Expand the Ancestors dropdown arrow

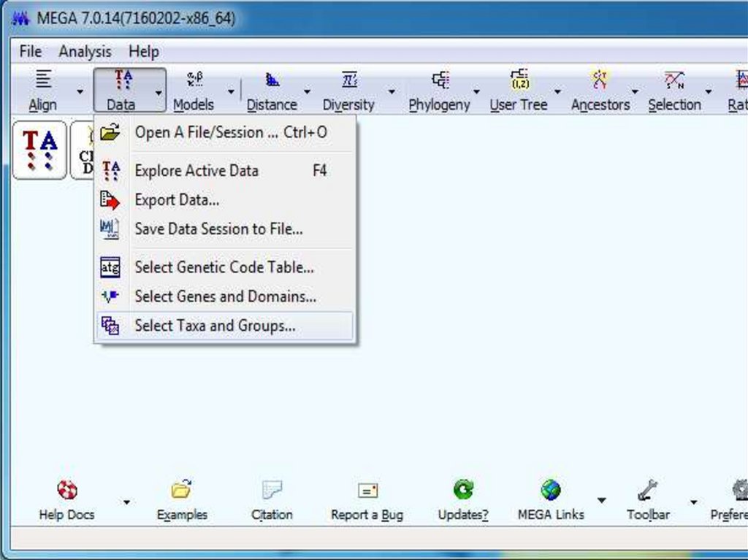tap(635, 91)
